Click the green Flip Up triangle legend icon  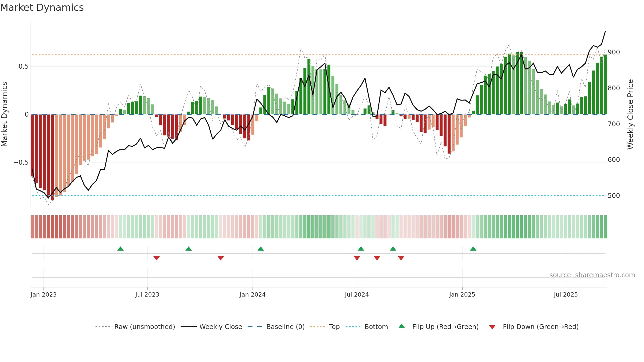pos(402,326)
